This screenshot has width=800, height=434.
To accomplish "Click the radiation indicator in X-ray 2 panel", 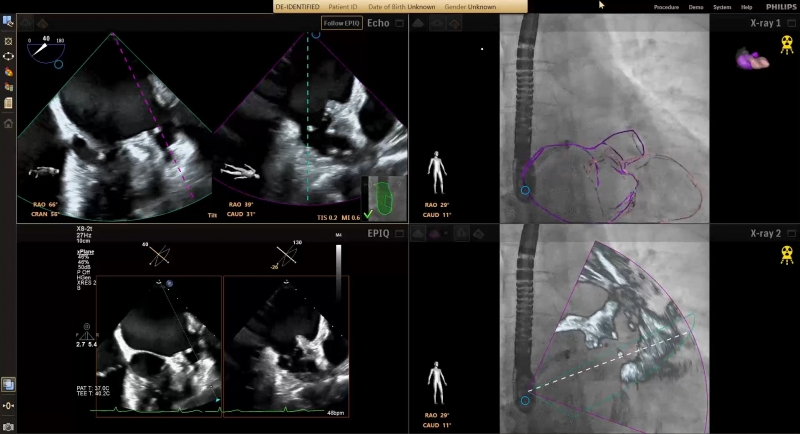I will coord(787,255).
